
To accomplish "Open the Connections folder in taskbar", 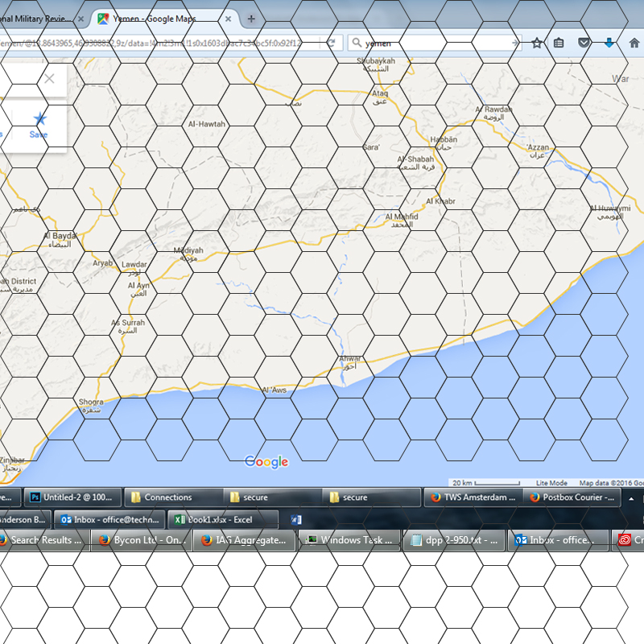I will pyautogui.click(x=174, y=497).
